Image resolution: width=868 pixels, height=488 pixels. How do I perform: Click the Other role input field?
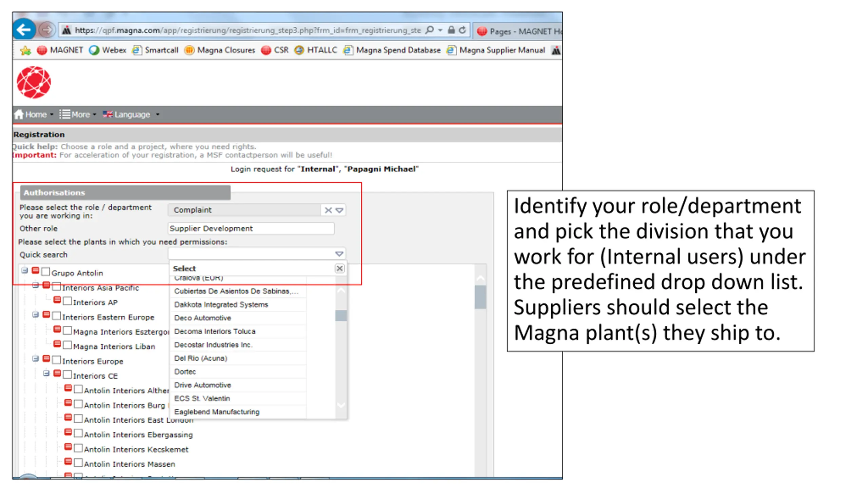pyautogui.click(x=251, y=228)
